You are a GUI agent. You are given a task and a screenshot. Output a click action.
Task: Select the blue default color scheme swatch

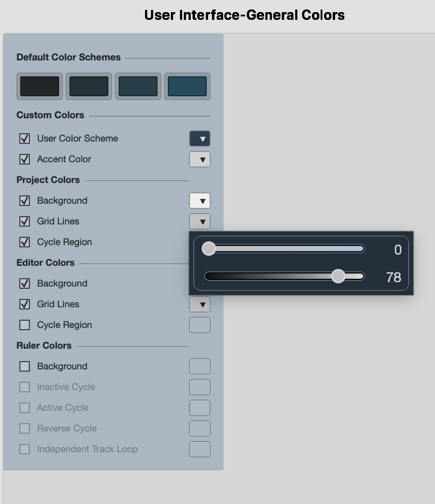(187, 86)
